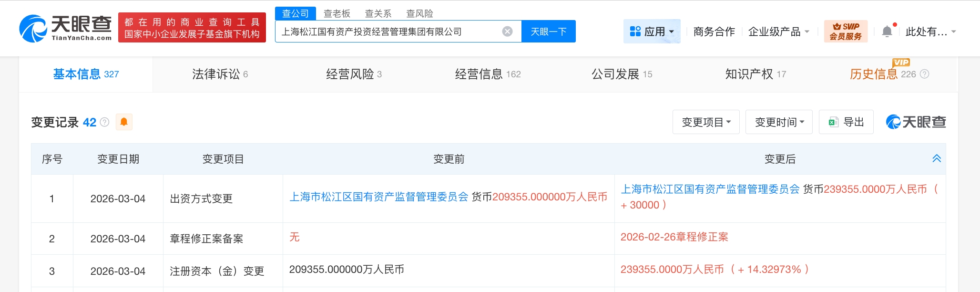Viewport: 980px width, 292px height.
Task: Click help icon beside 变更记录 count
Action: coord(105,122)
